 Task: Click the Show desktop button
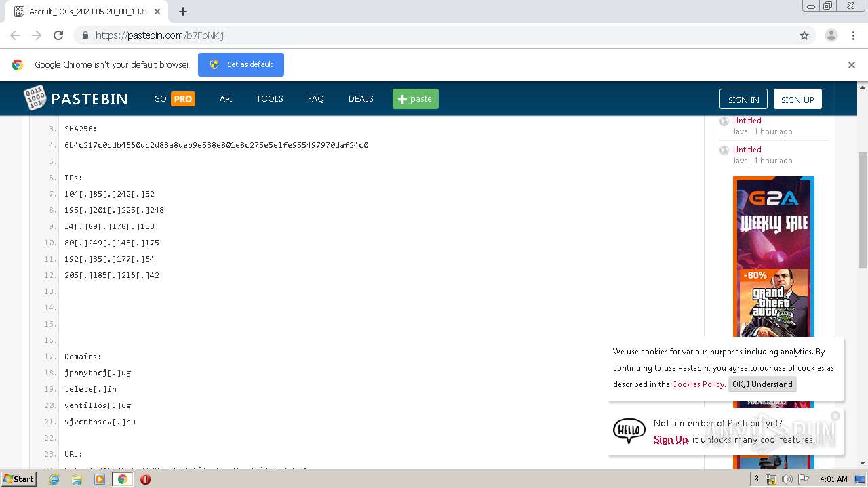[861, 479]
